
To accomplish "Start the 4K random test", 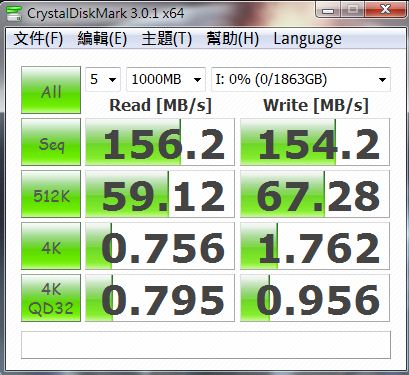I will 51,246.
